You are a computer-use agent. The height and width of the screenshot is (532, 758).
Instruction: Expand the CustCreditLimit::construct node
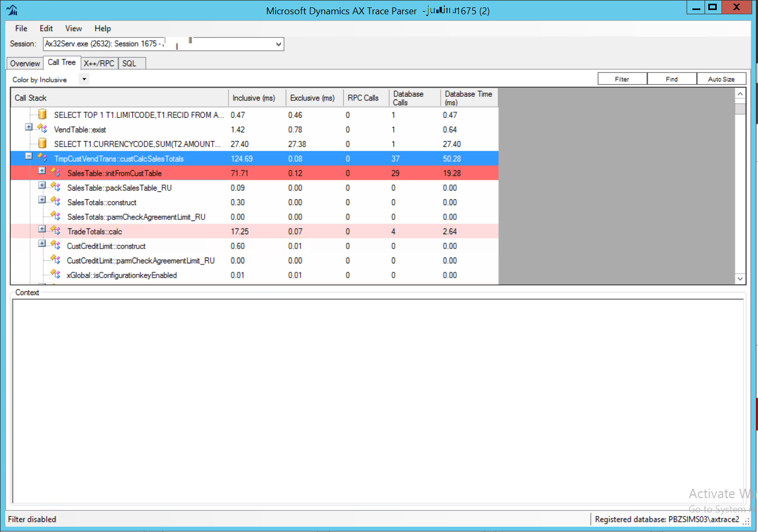[x=42, y=243]
